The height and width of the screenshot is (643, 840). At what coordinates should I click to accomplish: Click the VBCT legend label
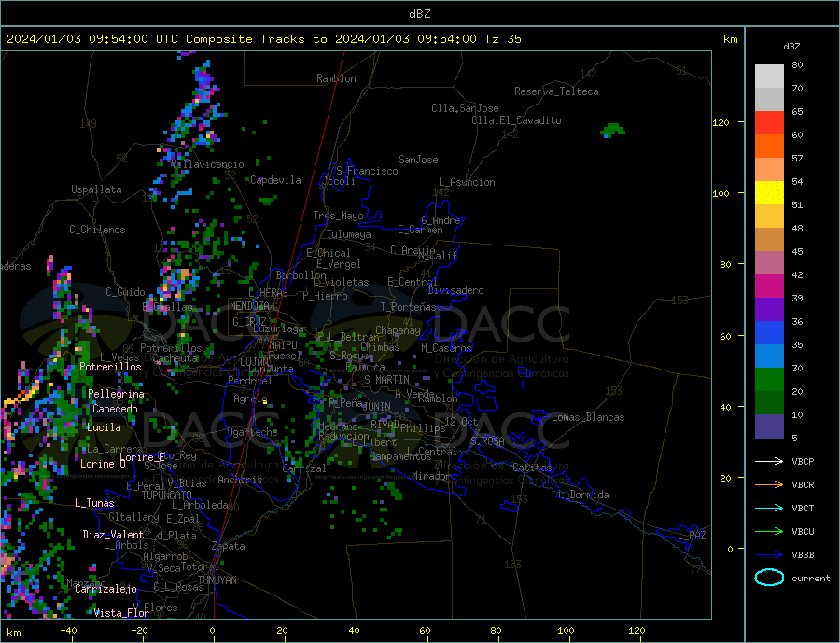[803, 508]
